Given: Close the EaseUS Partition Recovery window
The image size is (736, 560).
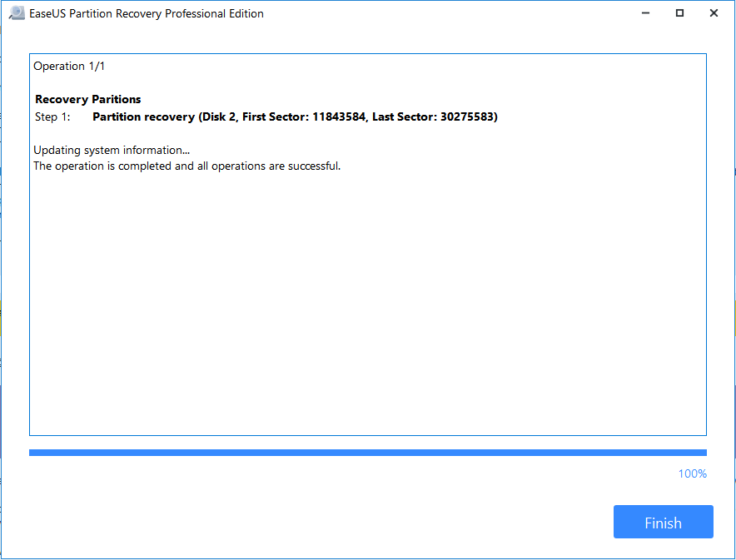Looking at the screenshot, I should tap(714, 13).
